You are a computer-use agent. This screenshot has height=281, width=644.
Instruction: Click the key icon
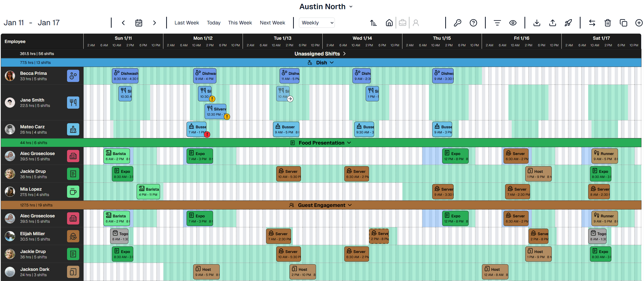coord(457,23)
